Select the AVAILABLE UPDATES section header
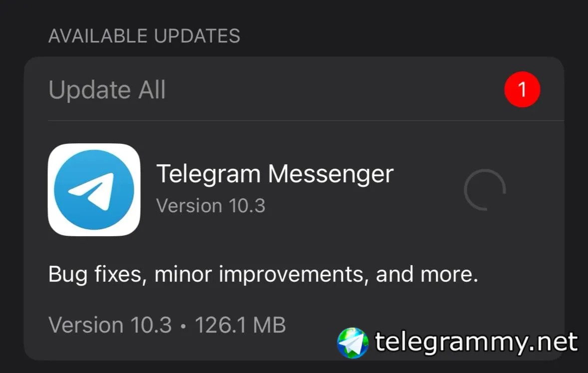Screen dimensions: 588x373 click(x=144, y=36)
